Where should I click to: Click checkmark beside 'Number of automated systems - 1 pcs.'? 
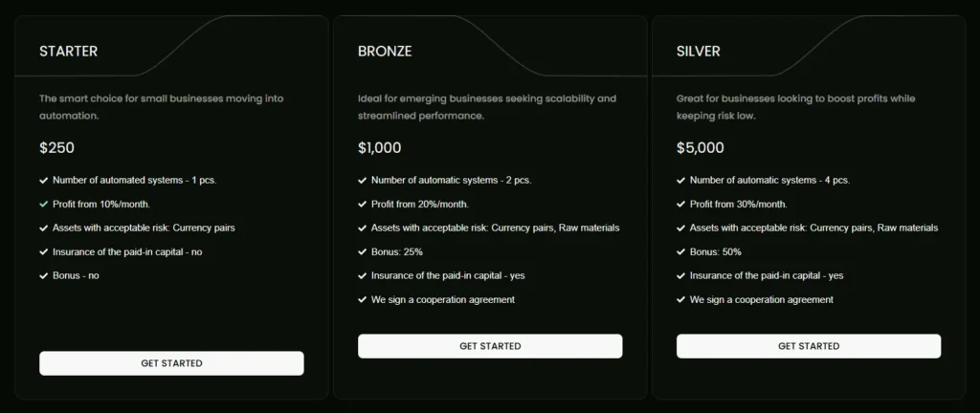pos(44,180)
